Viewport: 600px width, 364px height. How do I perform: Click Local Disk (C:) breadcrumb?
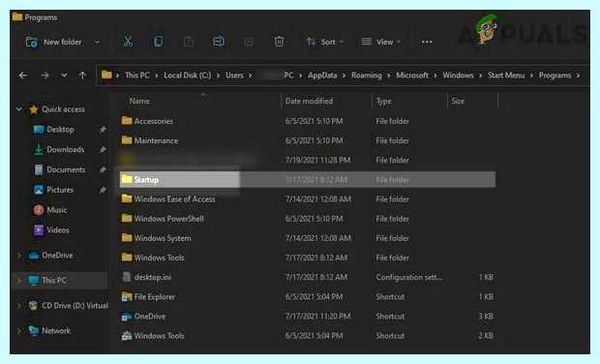point(187,75)
